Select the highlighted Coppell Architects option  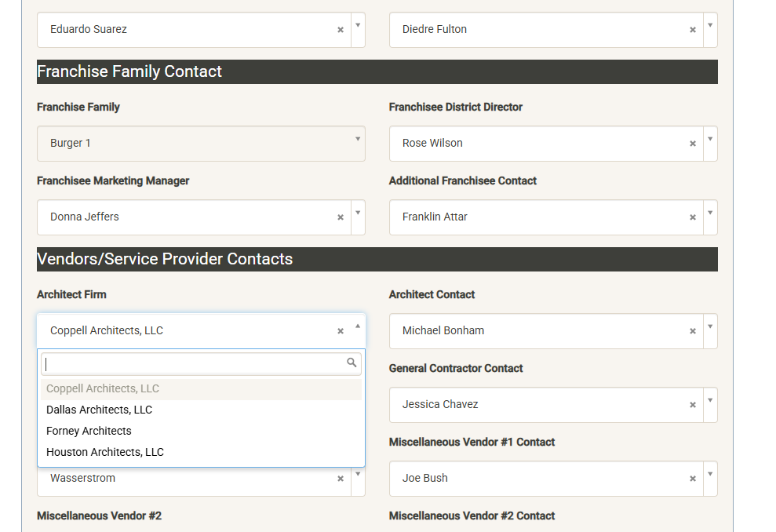103,388
